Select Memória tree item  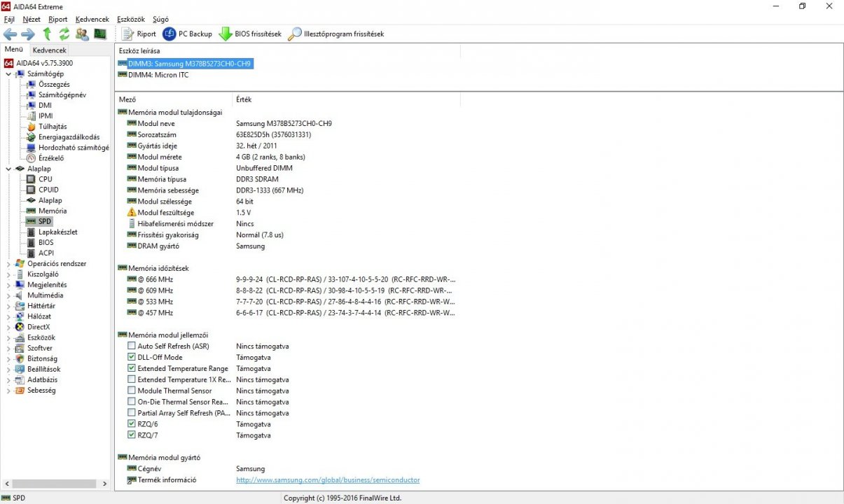coord(53,211)
